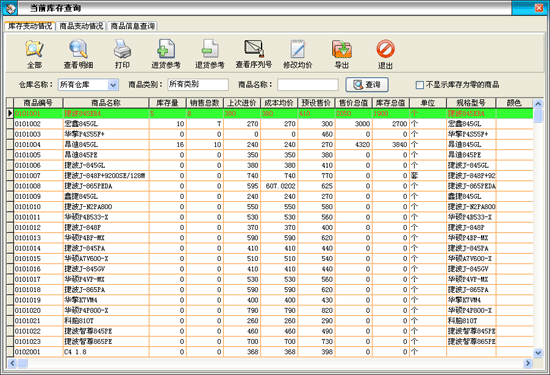Click horizontal scrollbar left arrow
The image size is (550, 375).
(12, 363)
